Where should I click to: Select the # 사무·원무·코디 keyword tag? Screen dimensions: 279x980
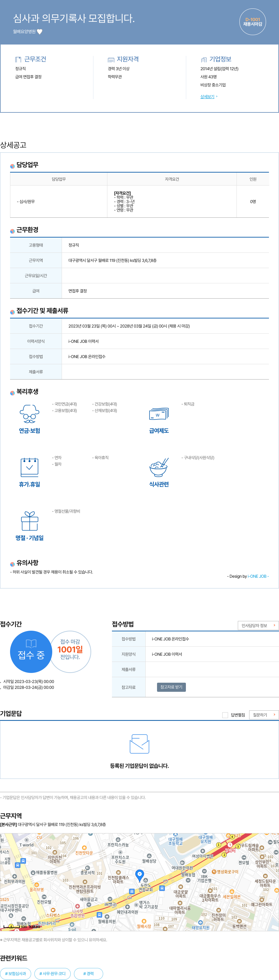click(x=52, y=974)
